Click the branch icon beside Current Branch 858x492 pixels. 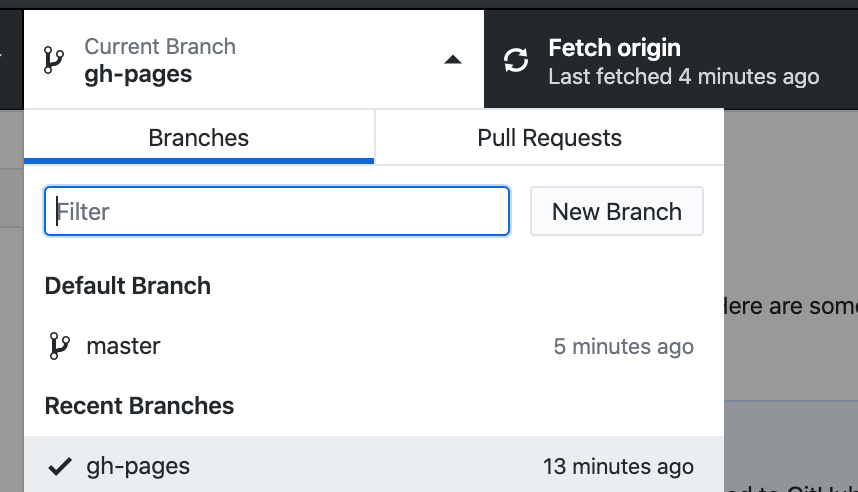click(54, 60)
